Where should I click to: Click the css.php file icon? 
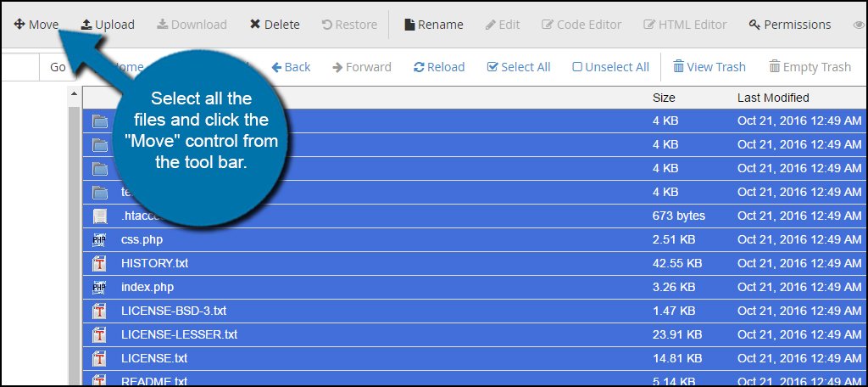click(99, 239)
